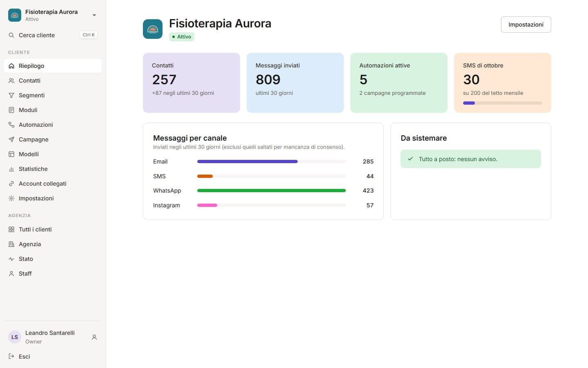Click the Riepilogo home icon
Image resolution: width=588 pixels, height=368 pixels.
click(11, 66)
